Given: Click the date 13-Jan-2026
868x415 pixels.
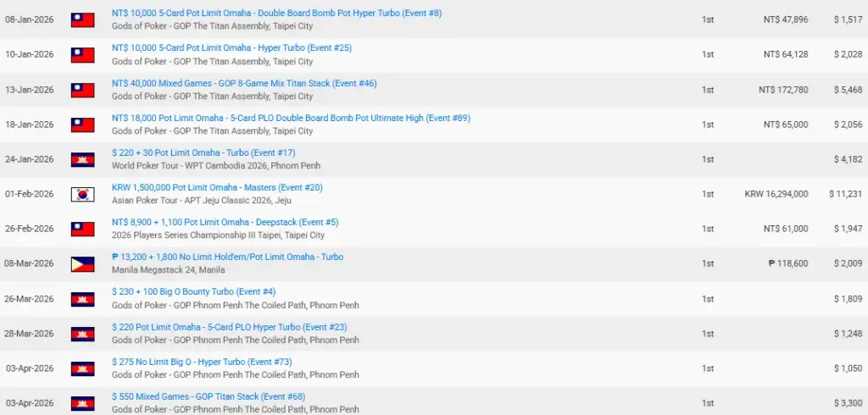Looking at the screenshot, I should (x=30, y=90).
